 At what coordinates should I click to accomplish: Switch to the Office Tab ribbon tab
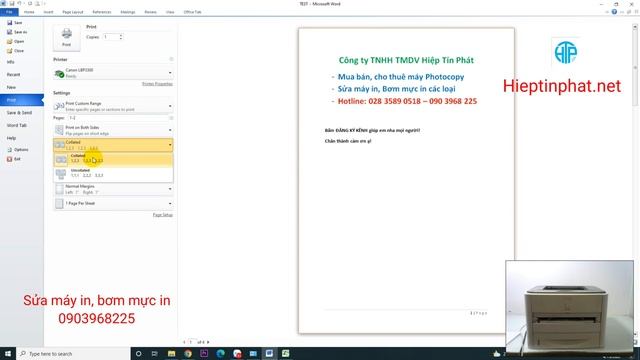click(x=192, y=12)
